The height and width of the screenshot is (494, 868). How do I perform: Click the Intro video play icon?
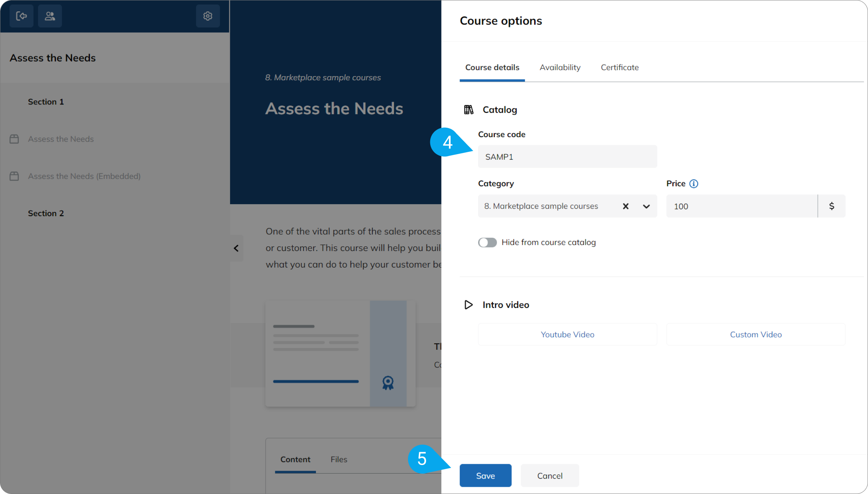pos(468,304)
